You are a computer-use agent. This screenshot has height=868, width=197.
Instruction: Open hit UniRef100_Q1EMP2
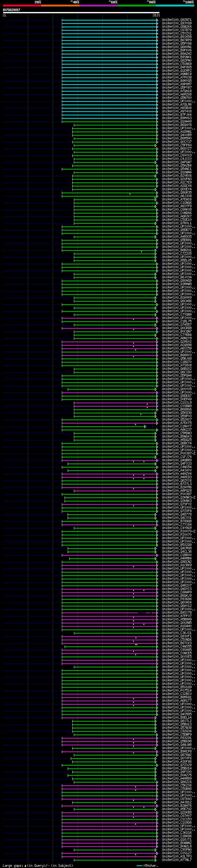click(x=176, y=71)
